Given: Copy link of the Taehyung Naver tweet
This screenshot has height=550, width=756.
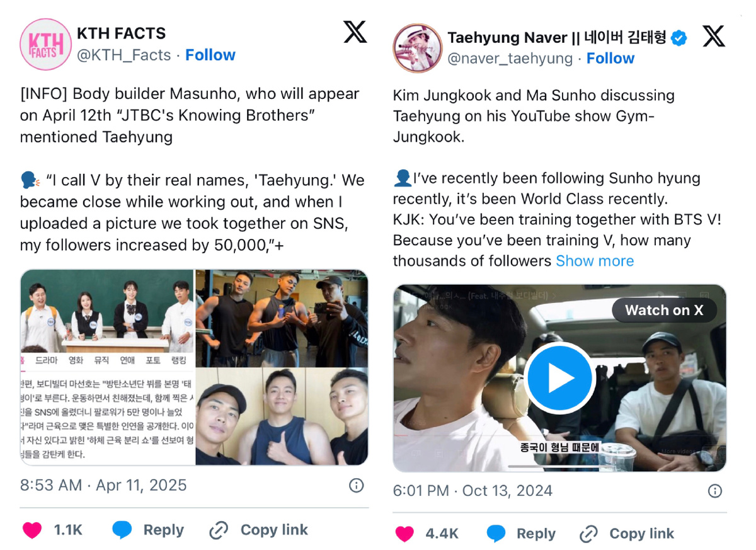Looking at the screenshot, I should click(x=627, y=534).
